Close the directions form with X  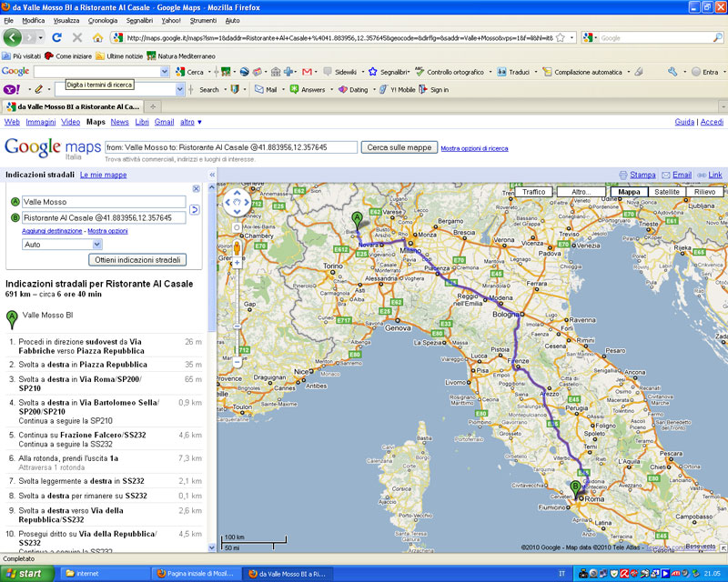point(196,188)
